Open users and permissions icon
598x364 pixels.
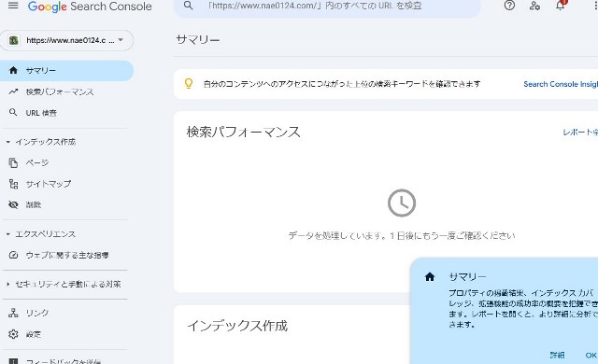534,6
